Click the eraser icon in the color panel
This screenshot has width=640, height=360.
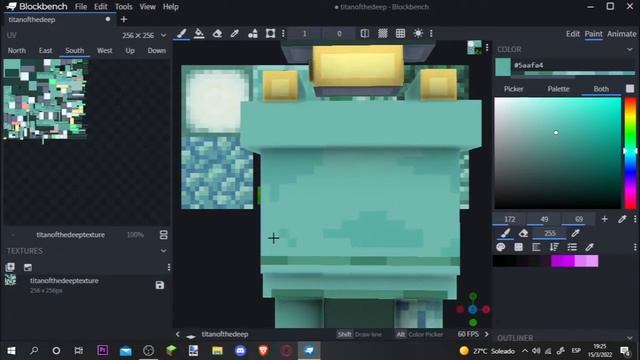(523, 233)
